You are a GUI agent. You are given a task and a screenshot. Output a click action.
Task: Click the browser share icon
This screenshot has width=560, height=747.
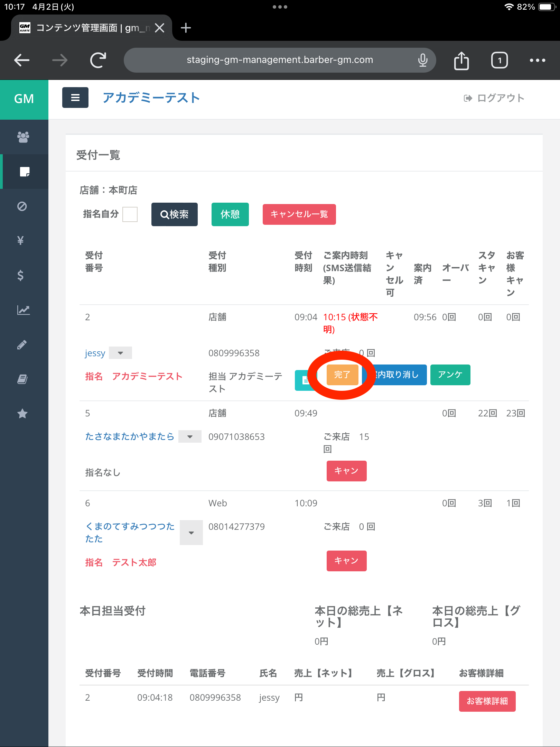coord(461,61)
